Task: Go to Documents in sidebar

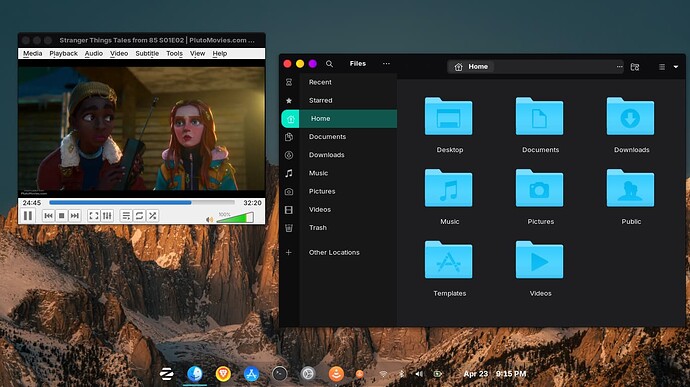Action: (x=327, y=137)
